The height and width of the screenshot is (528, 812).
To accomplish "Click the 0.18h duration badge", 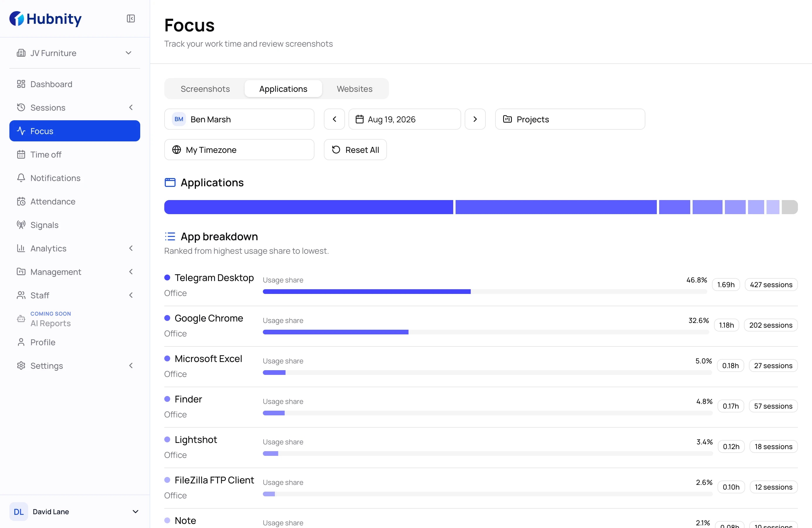I will click(x=730, y=366).
